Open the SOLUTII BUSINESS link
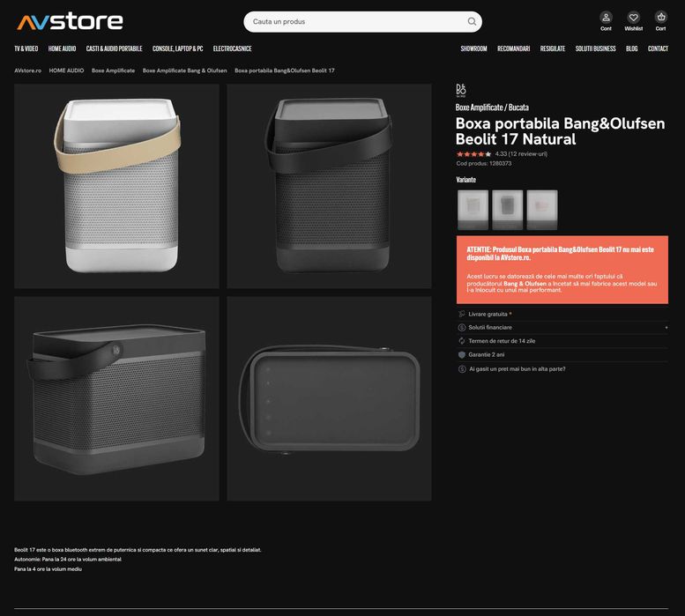This screenshot has height=616, width=685. pyautogui.click(x=595, y=48)
